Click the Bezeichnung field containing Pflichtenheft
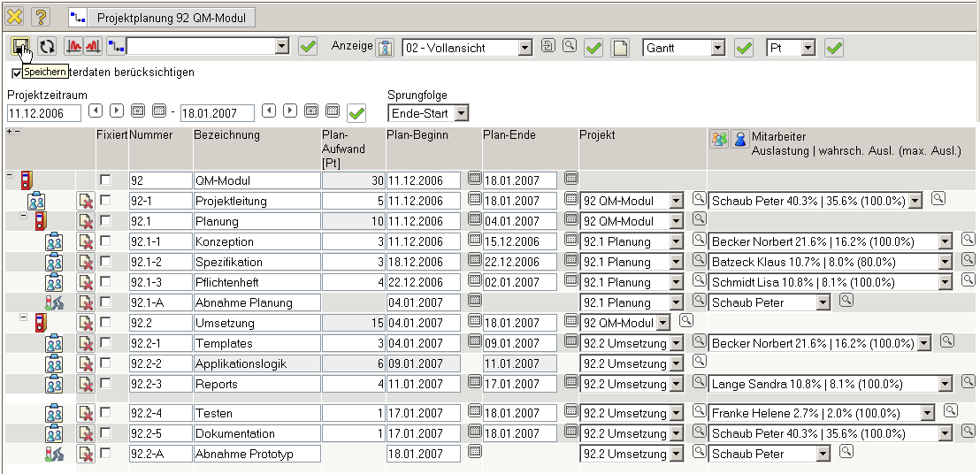 pos(256,282)
